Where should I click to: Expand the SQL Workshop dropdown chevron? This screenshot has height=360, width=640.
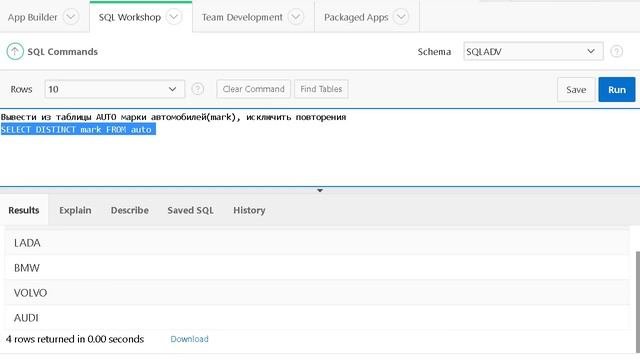(174, 17)
